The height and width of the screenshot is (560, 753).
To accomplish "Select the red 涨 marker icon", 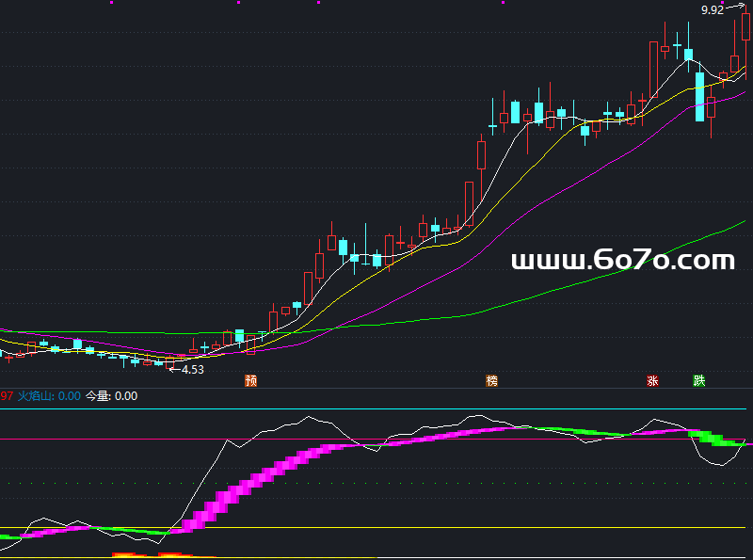I will (652, 381).
